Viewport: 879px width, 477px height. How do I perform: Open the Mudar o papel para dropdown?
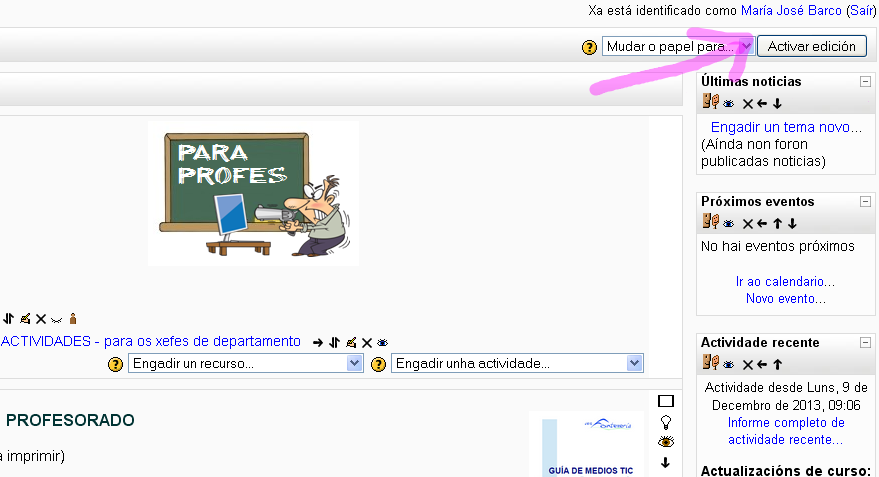[677, 46]
